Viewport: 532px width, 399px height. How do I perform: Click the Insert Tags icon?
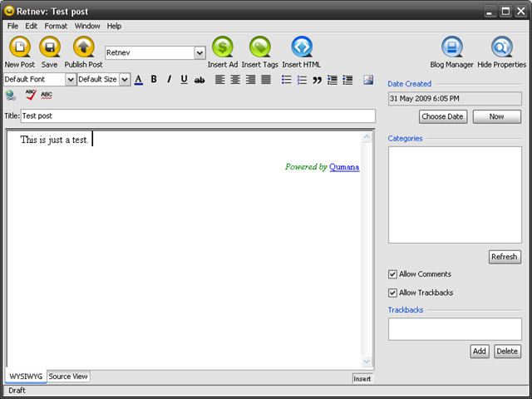(260, 47)
